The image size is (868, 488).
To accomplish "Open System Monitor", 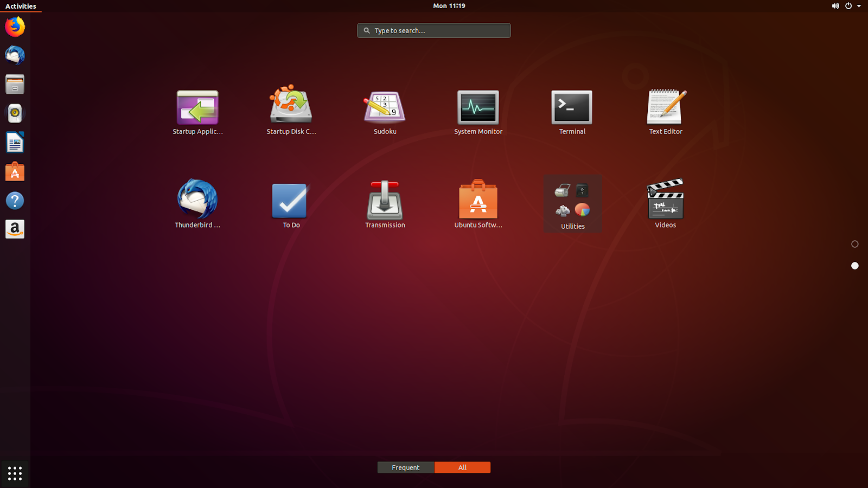I will click(478, 112).
